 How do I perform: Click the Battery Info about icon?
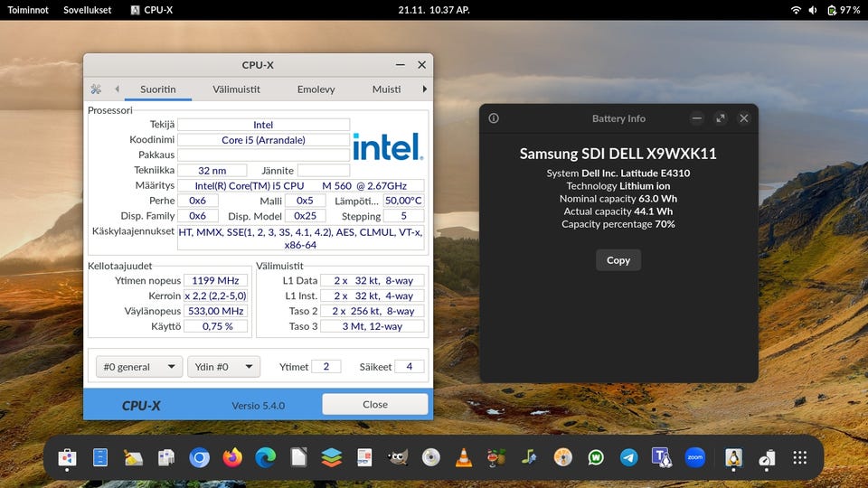click(494, 118)
